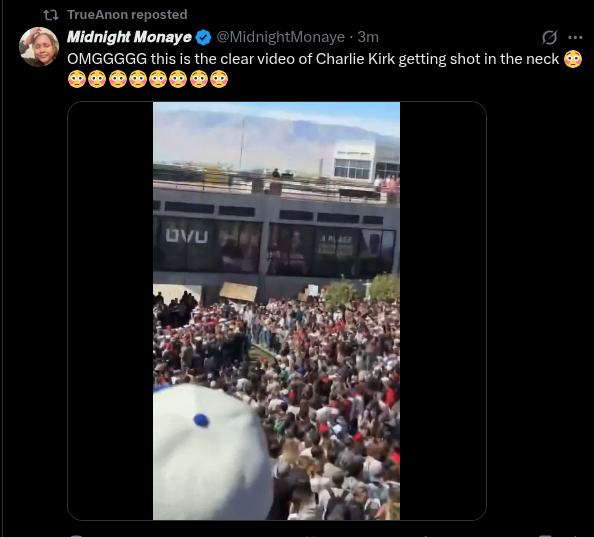Click the repost arrows icon beside TrueAnon

tap(50, 15)
